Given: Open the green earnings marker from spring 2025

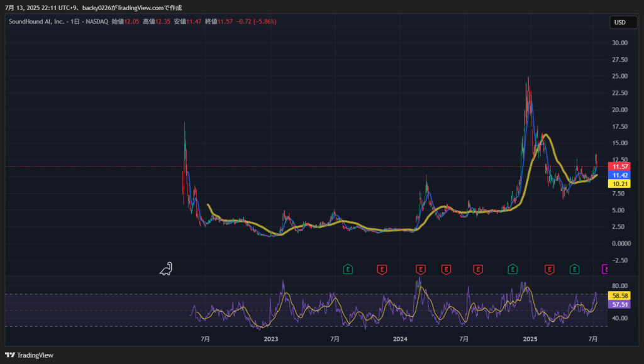Looking at the screenshot, I should click(x=575, y=269).
